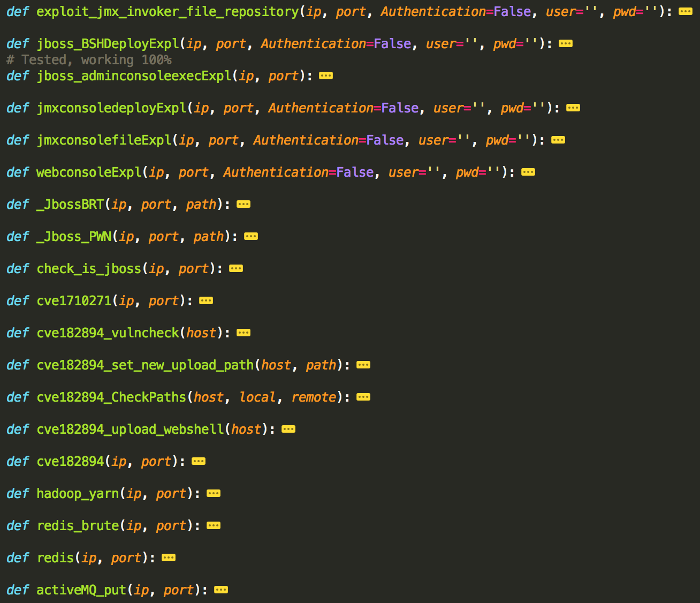Unfold the _JbossBRT function

pyautogui.click(x=243, y=204)
